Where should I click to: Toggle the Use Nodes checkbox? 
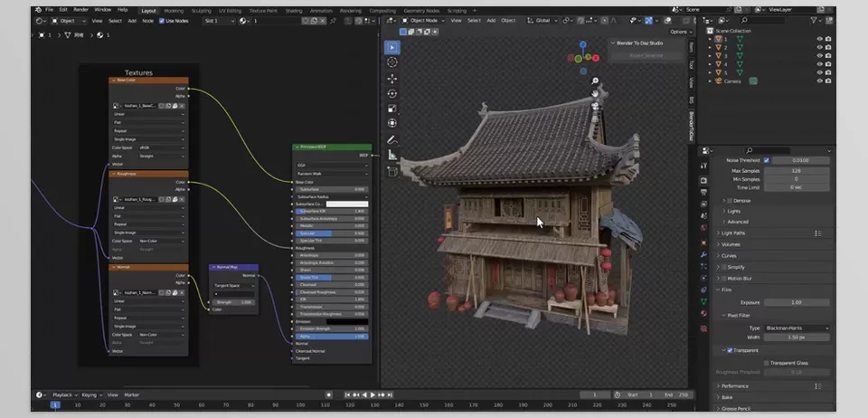coord(162,21)
